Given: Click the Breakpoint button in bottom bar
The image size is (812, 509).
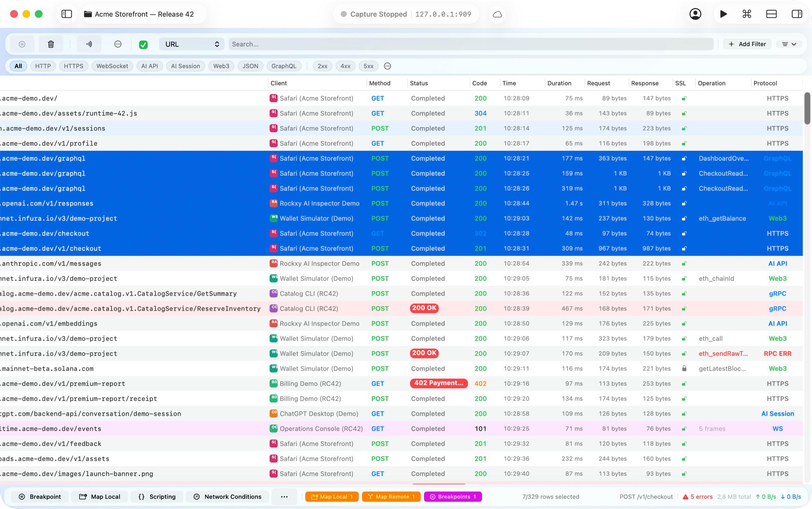Looking at the screenshot, I should pos(40,497).
